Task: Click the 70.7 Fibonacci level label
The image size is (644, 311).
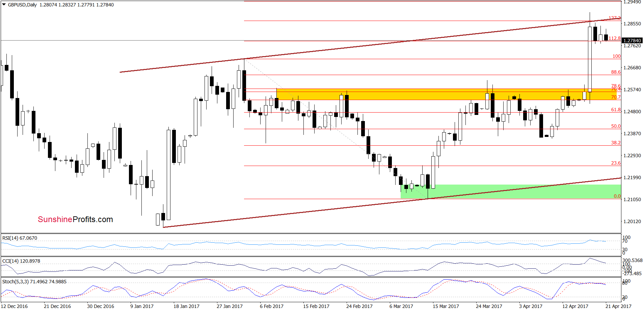Action: pos(616,97)
